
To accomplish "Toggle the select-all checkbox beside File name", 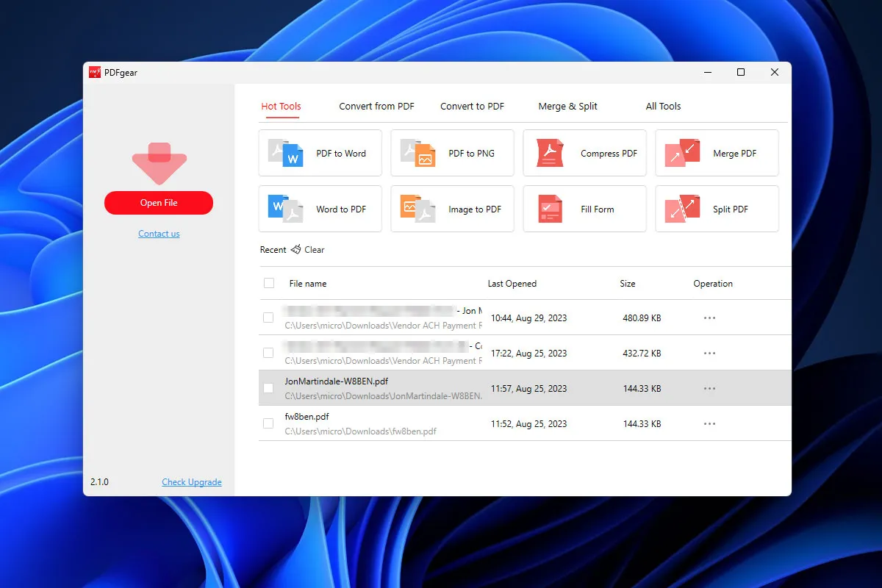I will pyautogui.click(x=269, y=283).
